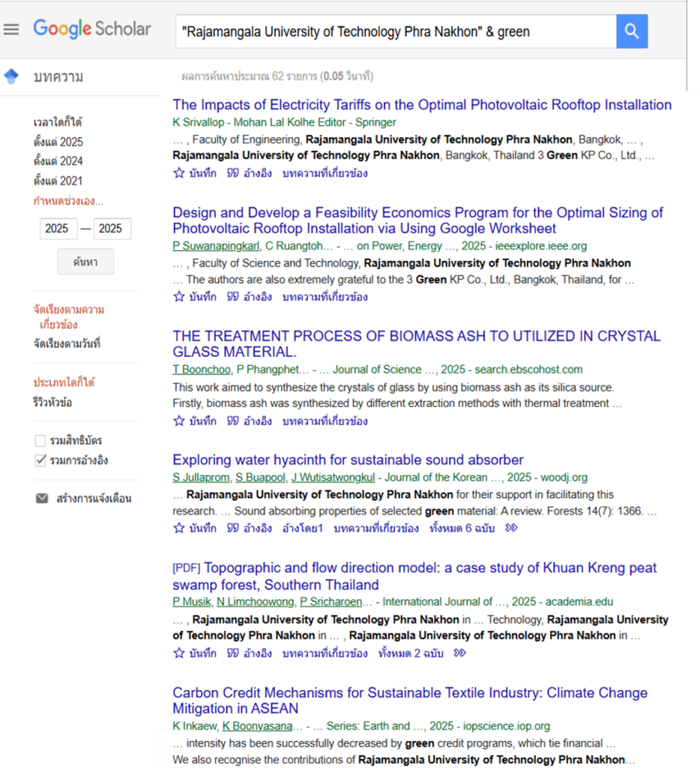Click the range search button in sidebar
This screenshot has width=700, height=768.
coord(85,262)
